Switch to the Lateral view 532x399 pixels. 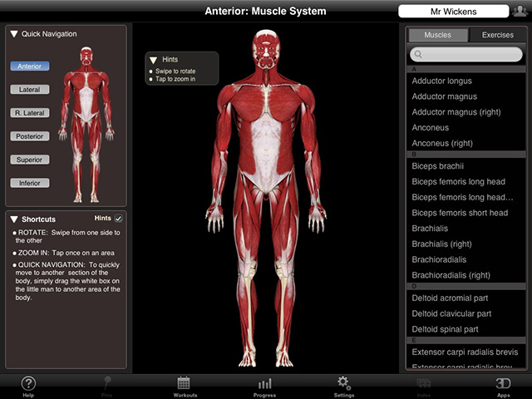point(30,89)
